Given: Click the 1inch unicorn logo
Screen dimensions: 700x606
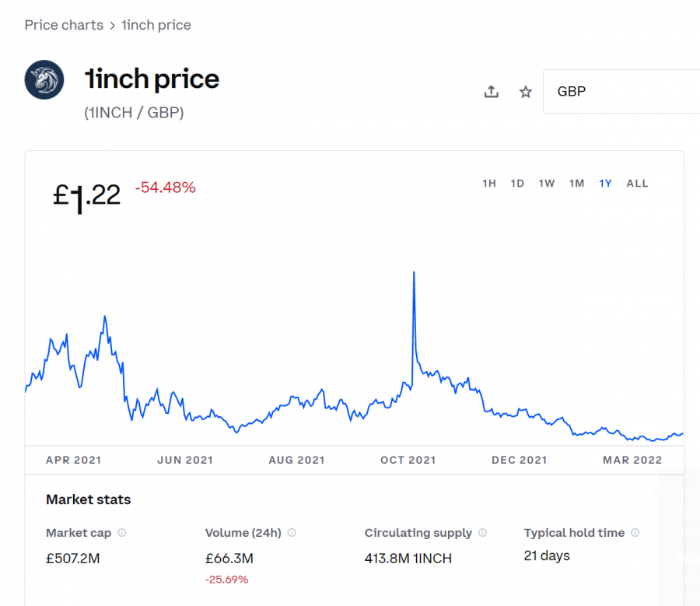Looking at the screenshot, I should point(44,79).
